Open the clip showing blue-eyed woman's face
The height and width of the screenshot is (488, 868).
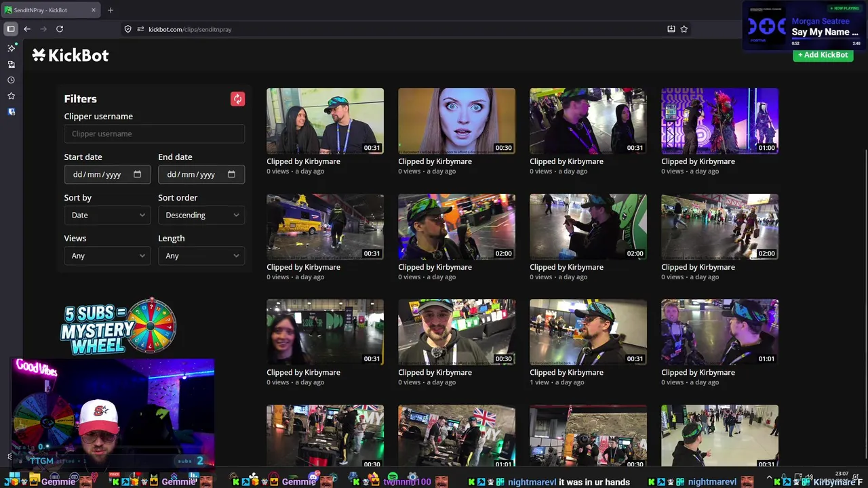[x=456, y=121]
